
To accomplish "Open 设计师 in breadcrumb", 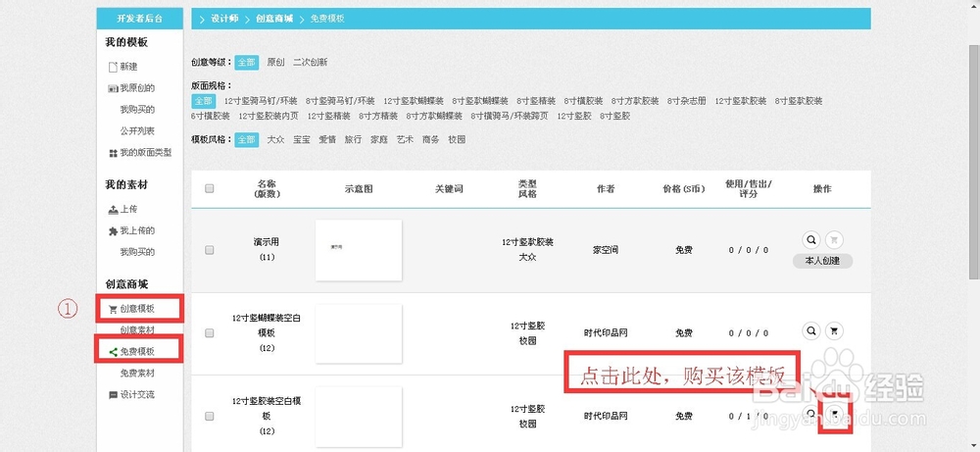I will [x=224, y=19].
